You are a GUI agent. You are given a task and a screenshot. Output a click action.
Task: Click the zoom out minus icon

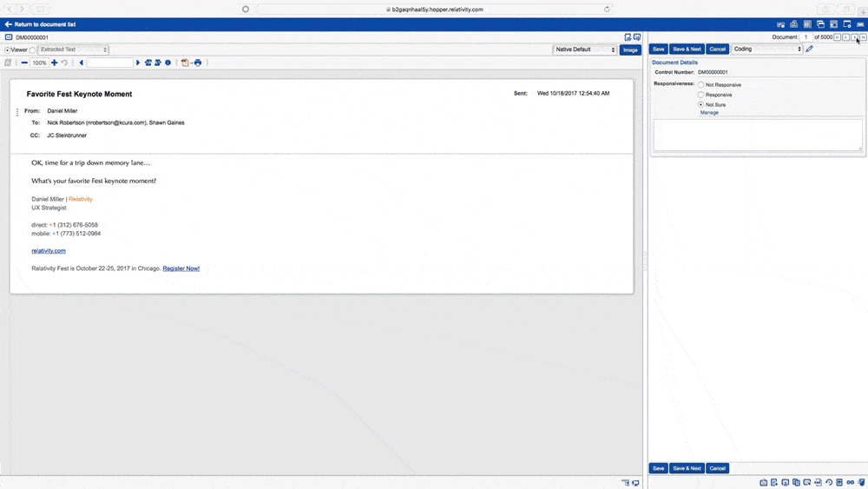point(23,63)
